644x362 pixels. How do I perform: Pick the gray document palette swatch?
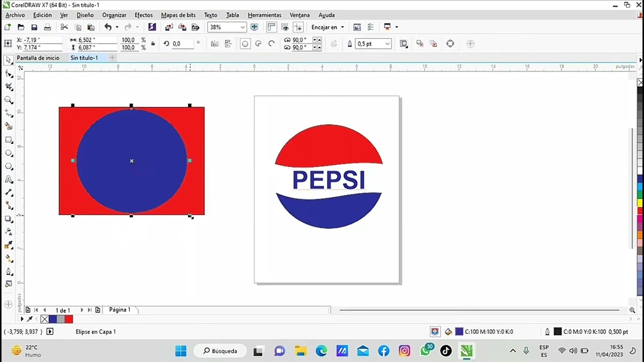click(x=61, y=319)
